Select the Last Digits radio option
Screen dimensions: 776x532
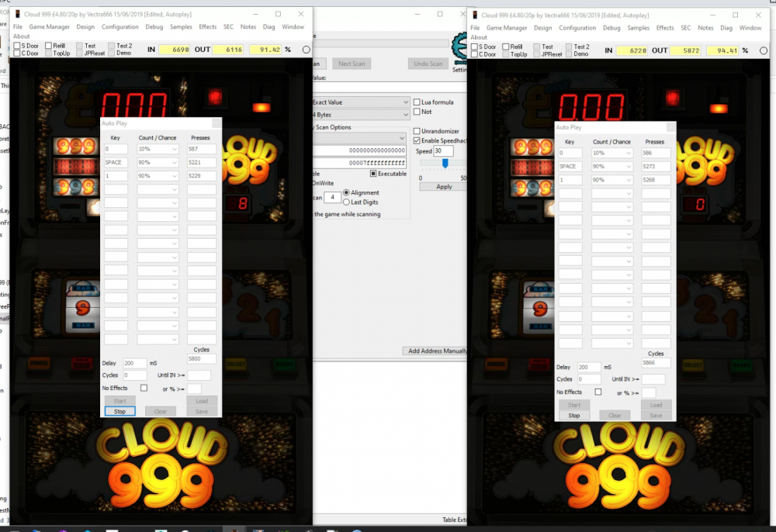(x=346, y=202)
